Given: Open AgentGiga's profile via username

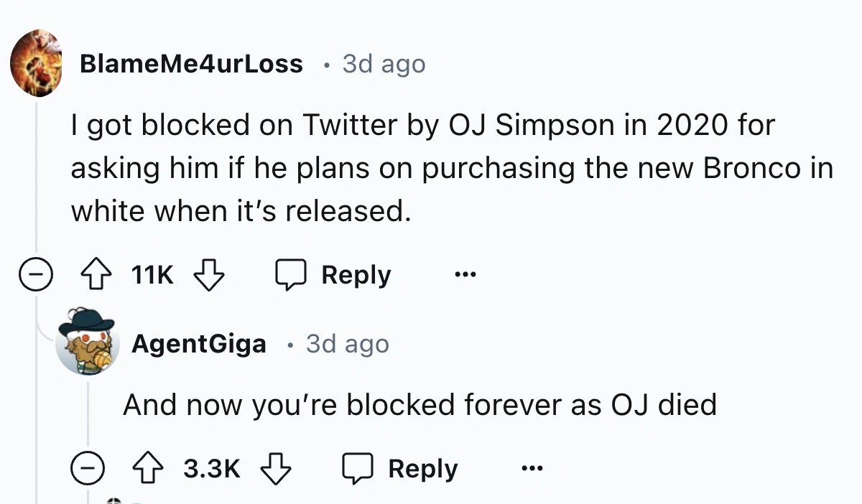Looking at the screenshot, I should pos(198,344).
